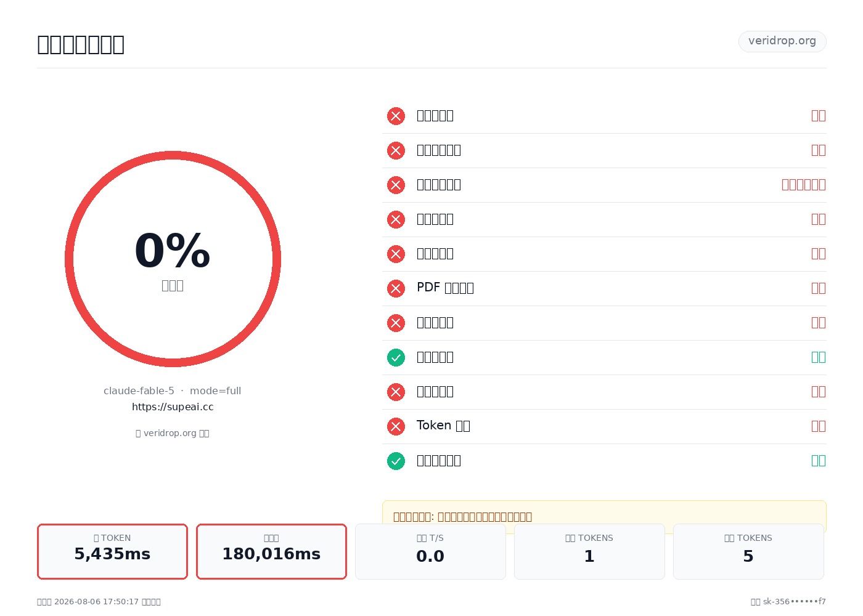Click the red X icon in the topmost checklist row
The height and width of the screenshot is (616, 863).
(x=396, y=116)
